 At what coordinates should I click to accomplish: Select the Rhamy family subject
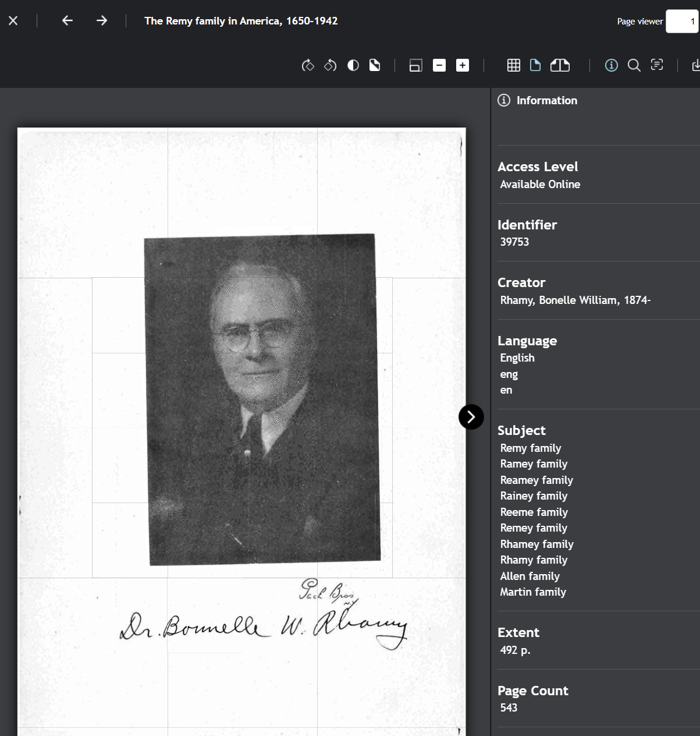[534, 560]
